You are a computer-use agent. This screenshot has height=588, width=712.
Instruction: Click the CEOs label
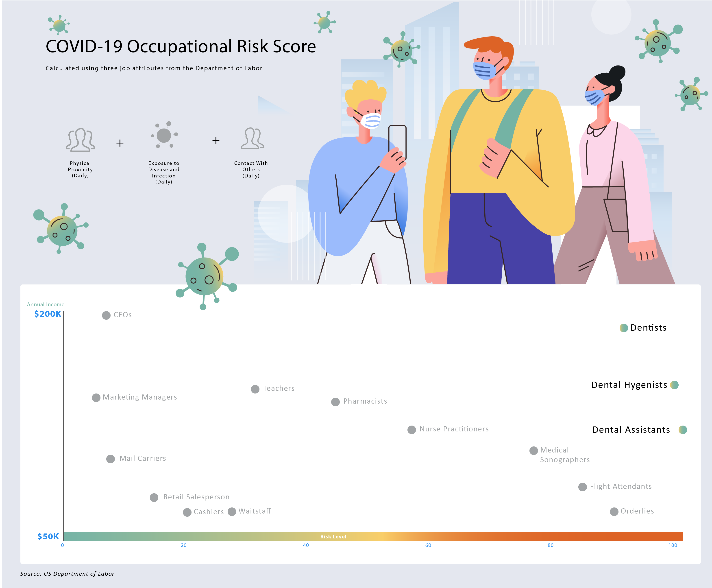[123, 315]
